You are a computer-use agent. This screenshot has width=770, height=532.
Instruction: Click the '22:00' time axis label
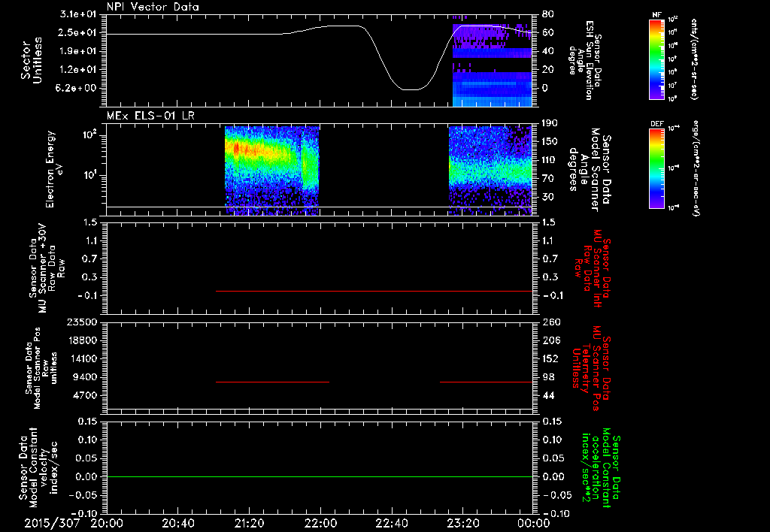(320, 524)
